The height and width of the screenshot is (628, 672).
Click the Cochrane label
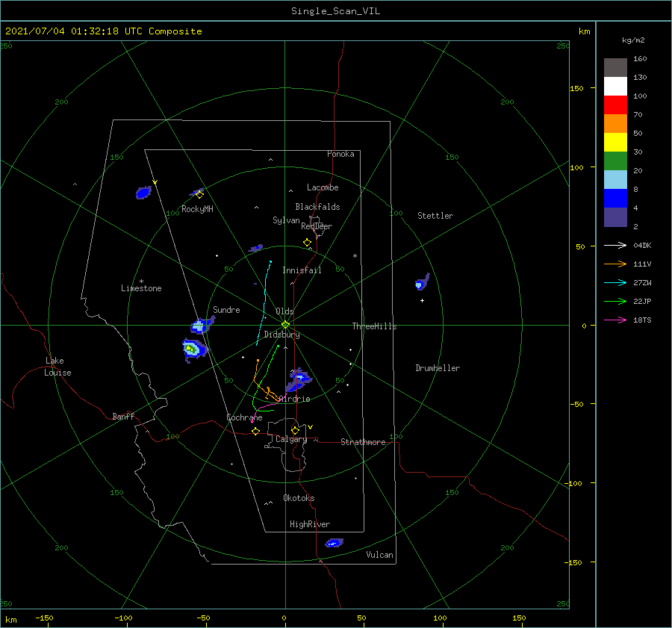click(244, 417)
